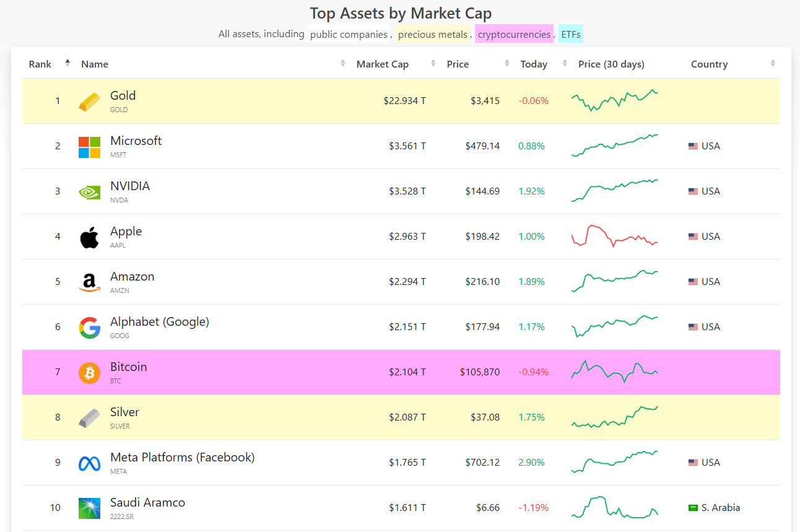Viewport: 800px width, 532px height.
Task: Click Saudi Aramco change -1.19%
Action: pos(534,508)
